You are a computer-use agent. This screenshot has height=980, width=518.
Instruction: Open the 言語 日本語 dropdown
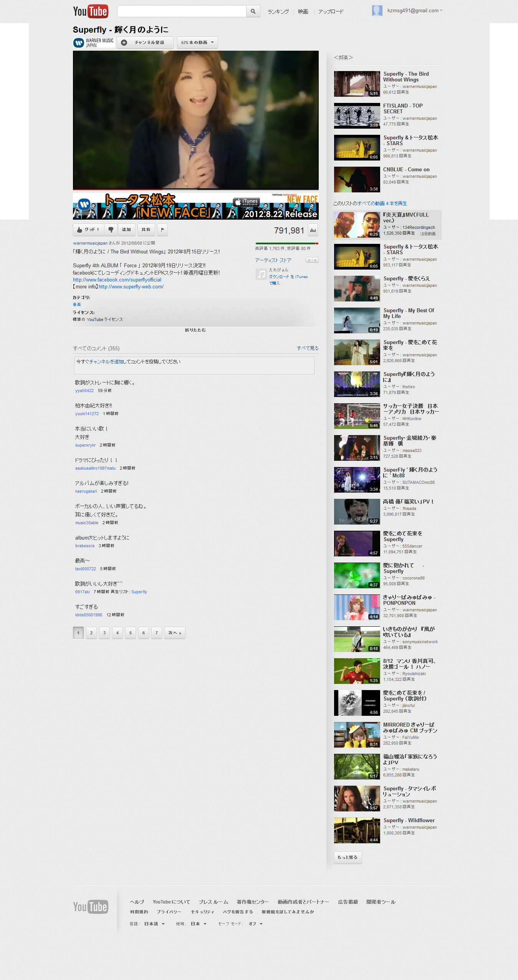pos(154,924)
